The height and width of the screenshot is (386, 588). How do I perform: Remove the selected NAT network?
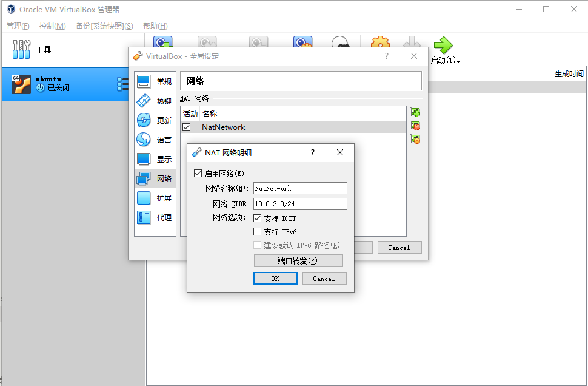click(x=415, y=126)
